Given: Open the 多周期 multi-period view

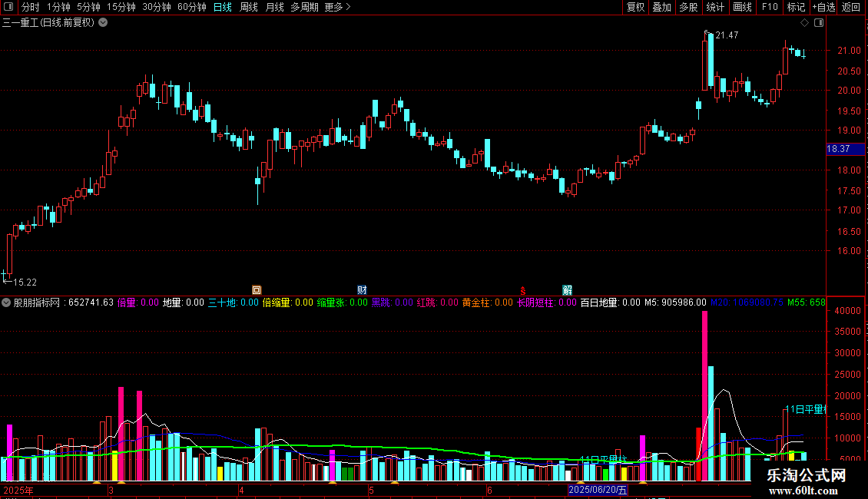Looking at the screenshot, I should pos(304,7).
